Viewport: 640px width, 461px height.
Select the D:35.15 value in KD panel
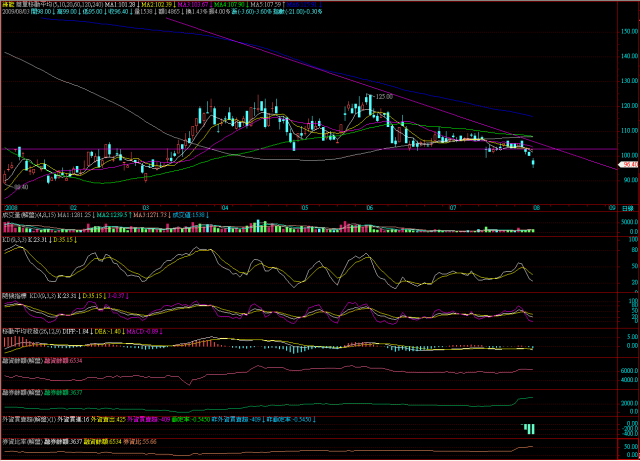pyautogui.click(x=63, y=240)
